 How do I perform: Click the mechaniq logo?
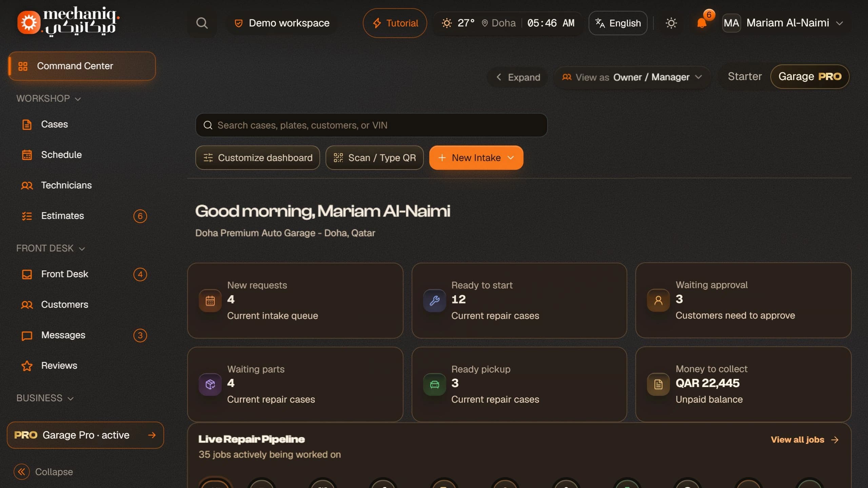click(x=68, y=22)
